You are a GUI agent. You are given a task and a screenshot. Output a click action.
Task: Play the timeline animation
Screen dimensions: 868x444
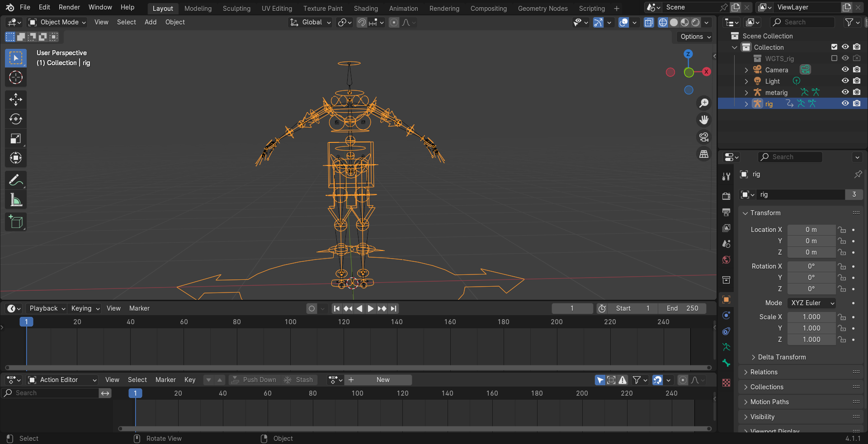tap(370, 308)
